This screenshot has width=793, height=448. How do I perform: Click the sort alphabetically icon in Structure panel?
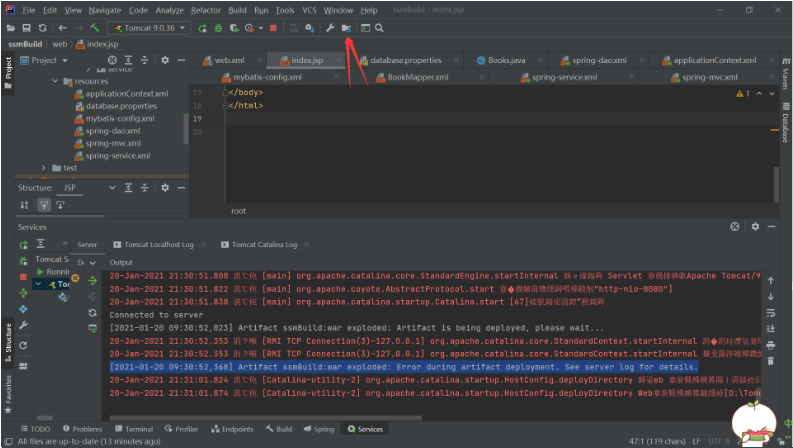coord(24,205)
